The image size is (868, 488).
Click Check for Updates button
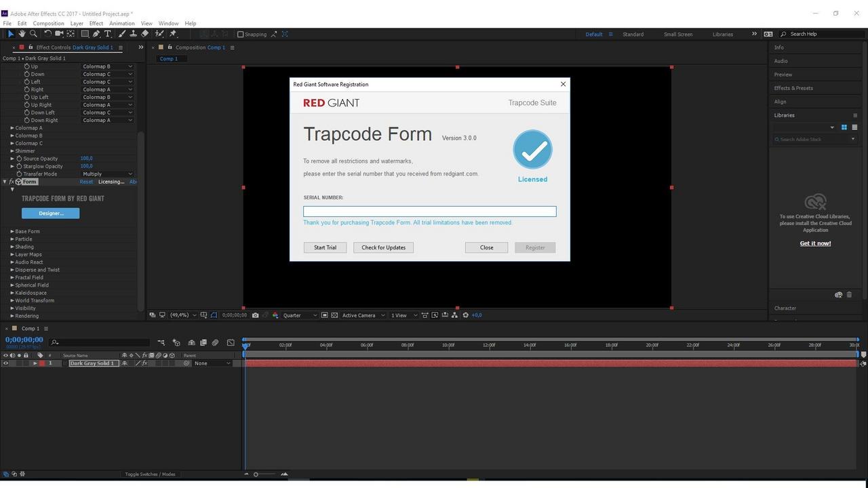click(383, 247)
